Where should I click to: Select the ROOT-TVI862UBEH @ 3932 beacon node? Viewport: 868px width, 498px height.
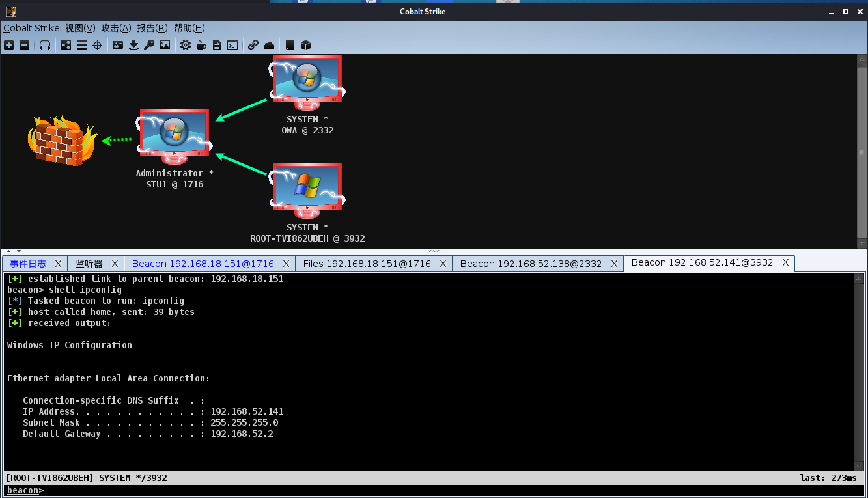(307, 203)
